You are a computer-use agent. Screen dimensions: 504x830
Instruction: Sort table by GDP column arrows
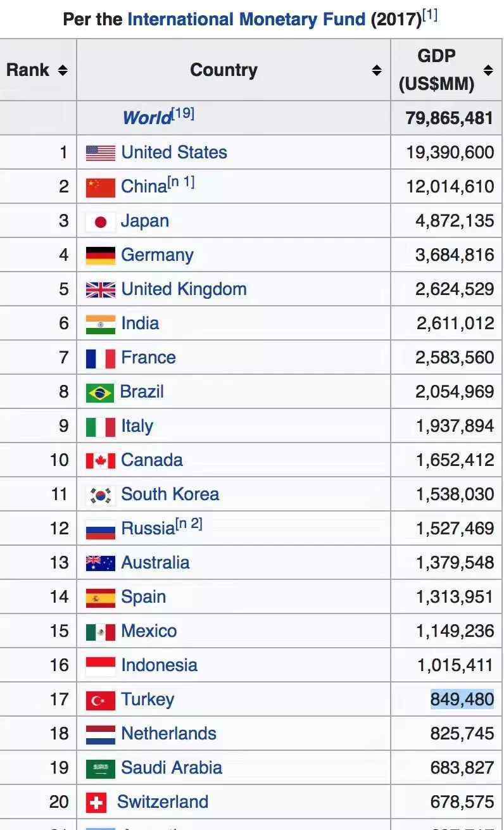pos(488,70)
